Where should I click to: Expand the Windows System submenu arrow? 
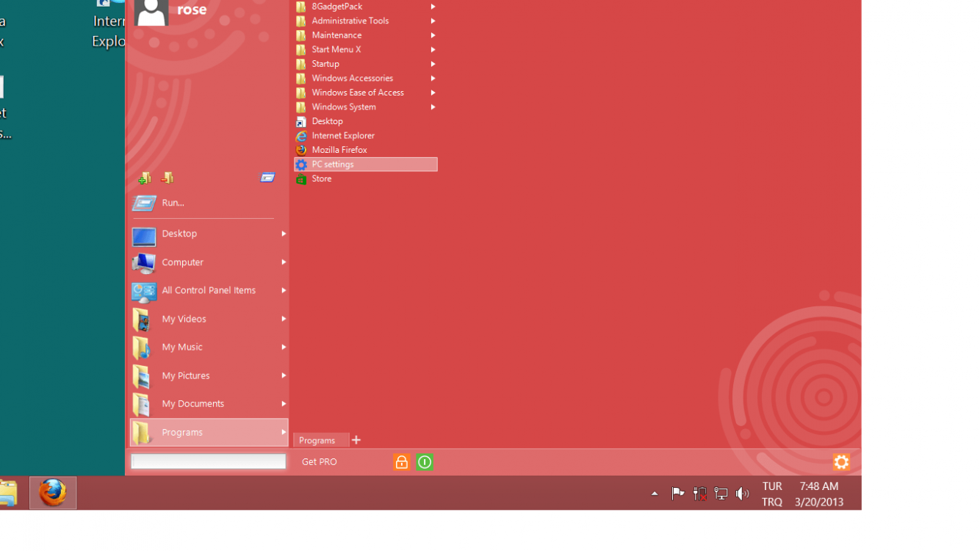point(433,107)
